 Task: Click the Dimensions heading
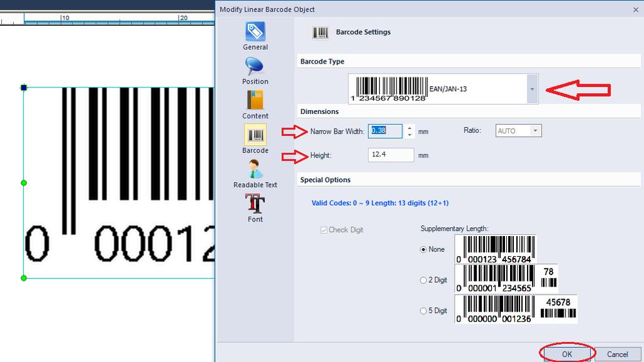click(319, 111)
